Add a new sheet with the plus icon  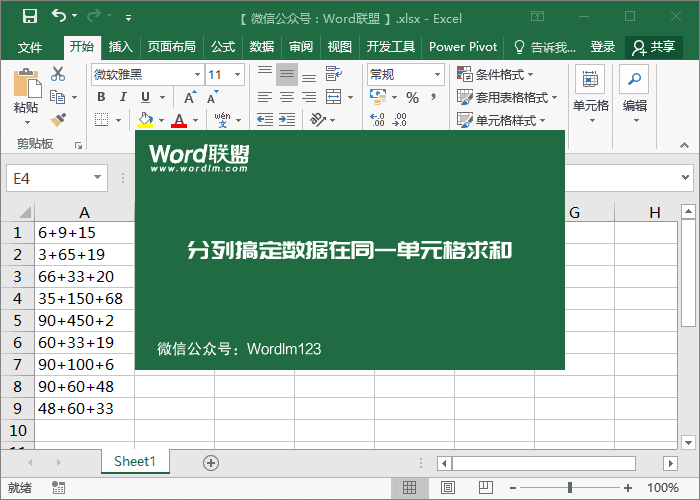(x=210, y=462)
